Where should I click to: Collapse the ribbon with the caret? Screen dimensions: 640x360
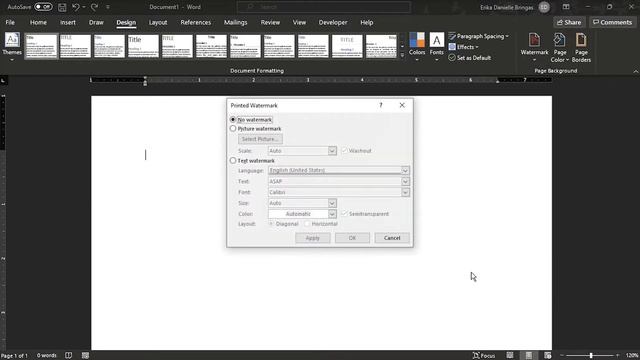click(x=636, y=71)
